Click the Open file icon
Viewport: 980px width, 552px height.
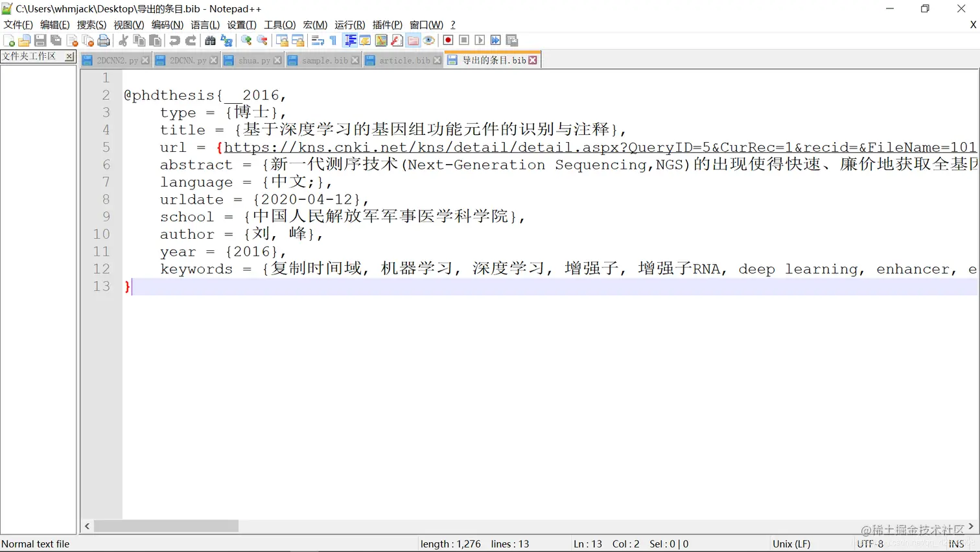tap(25, 40)
